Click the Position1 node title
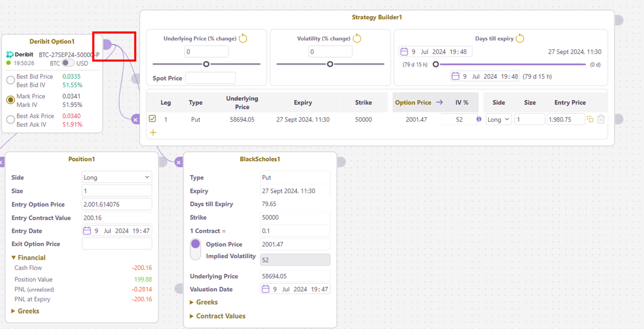Screen dimensions: 644x329 (82, 159)
